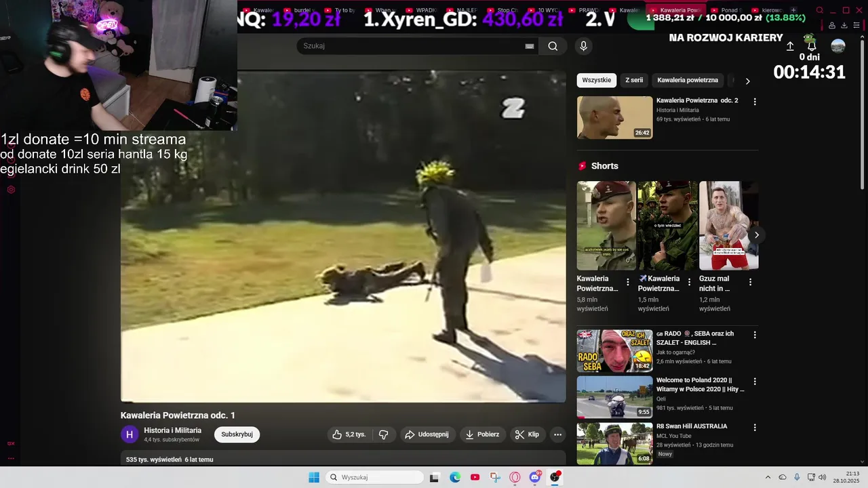Open browser easy setup menu icon
868x488 pixels.
(x=856, y=25)
